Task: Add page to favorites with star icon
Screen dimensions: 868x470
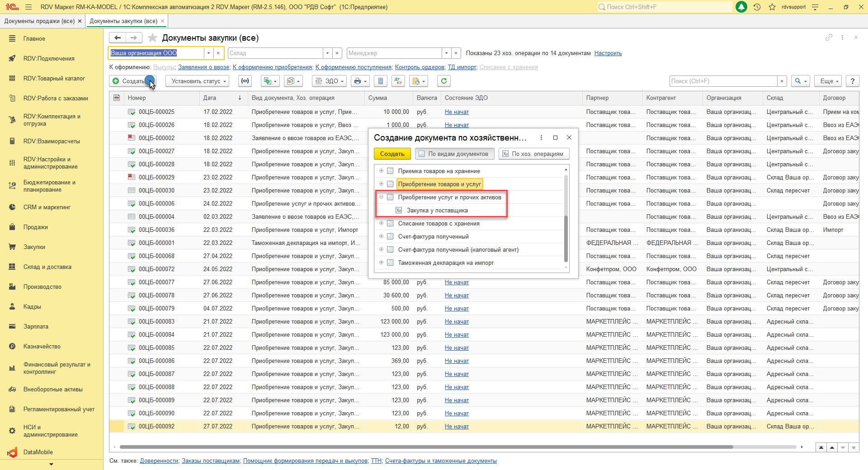Action: click(153, 38)
